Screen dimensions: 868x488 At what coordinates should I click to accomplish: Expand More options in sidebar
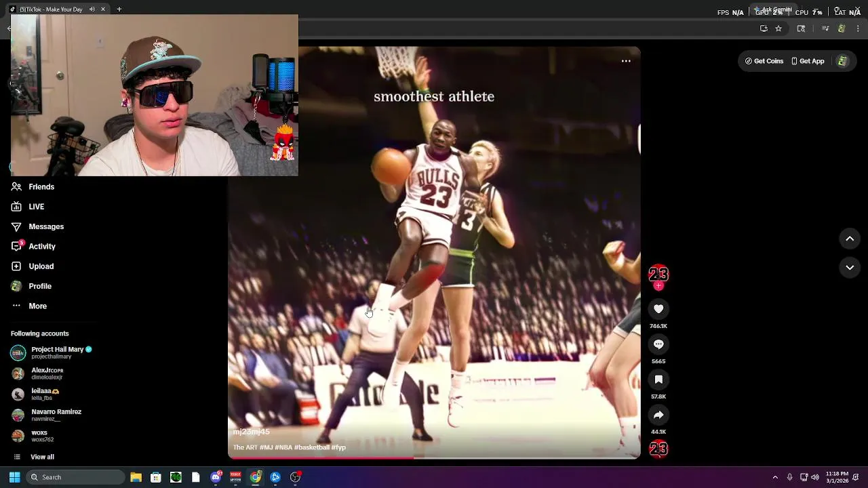(x=29, y=306)
